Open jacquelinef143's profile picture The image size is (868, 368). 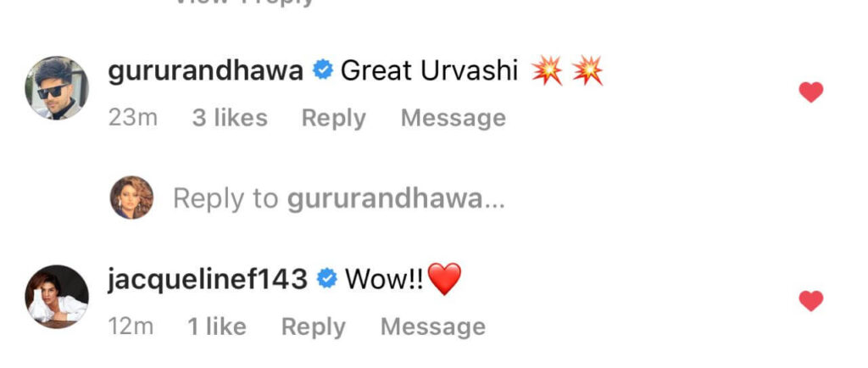57,297
